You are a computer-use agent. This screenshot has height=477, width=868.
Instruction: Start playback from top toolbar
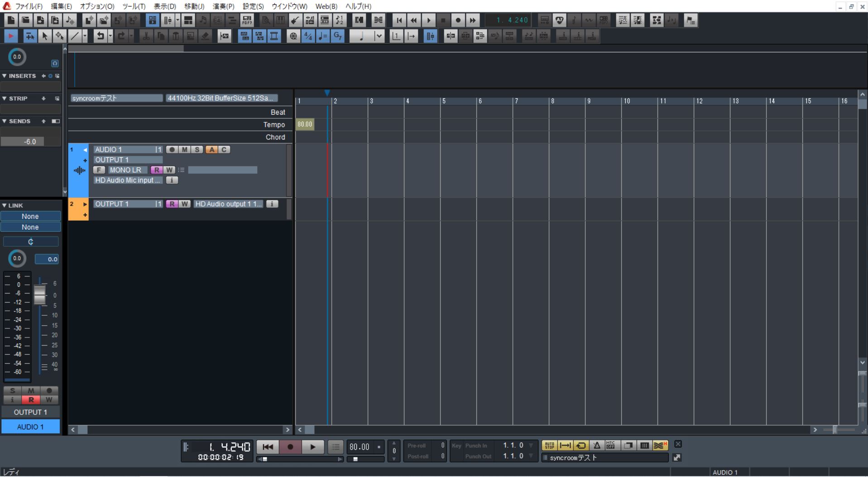[428, 20]
